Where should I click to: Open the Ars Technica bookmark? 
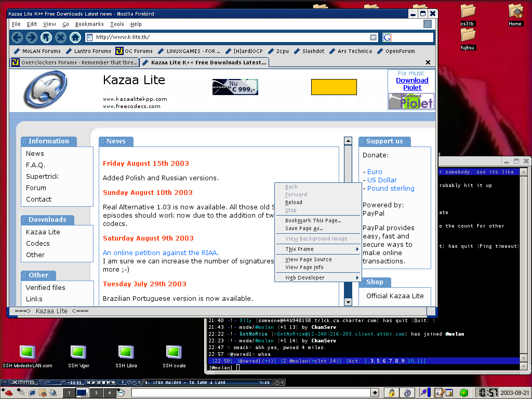pyautogui.click(x=351, y=51)
